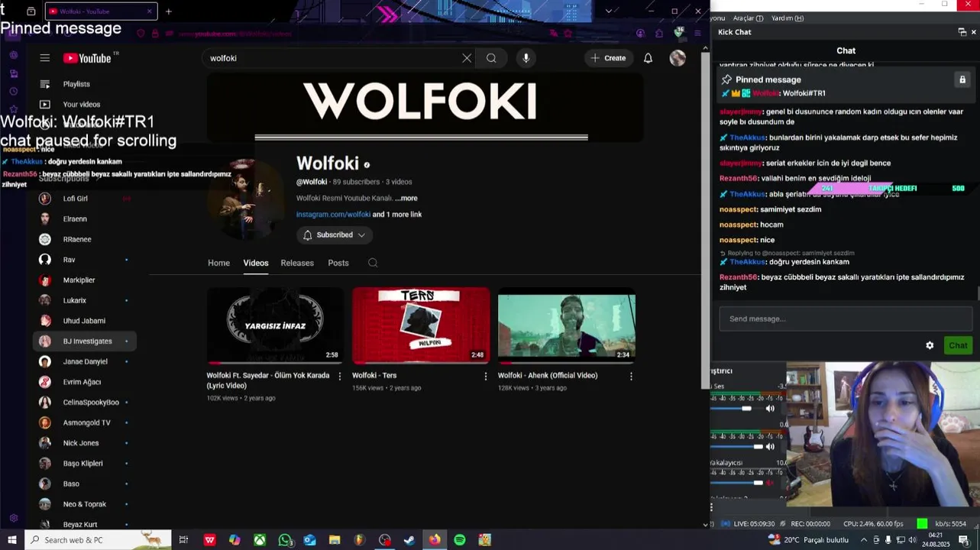
Task: Open Yardım menu in OBS
Action: pos(788,18)
